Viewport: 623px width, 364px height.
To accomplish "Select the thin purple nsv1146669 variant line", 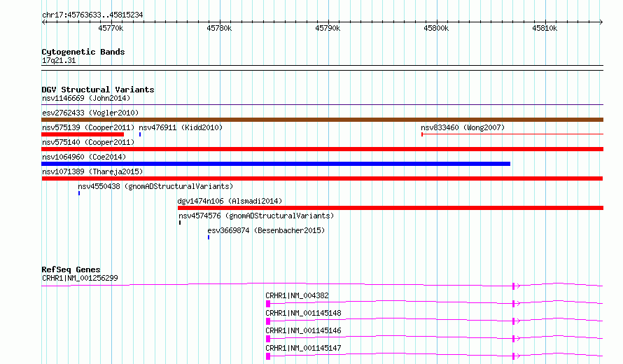I will pyautogui.click(x=322, y=105).
